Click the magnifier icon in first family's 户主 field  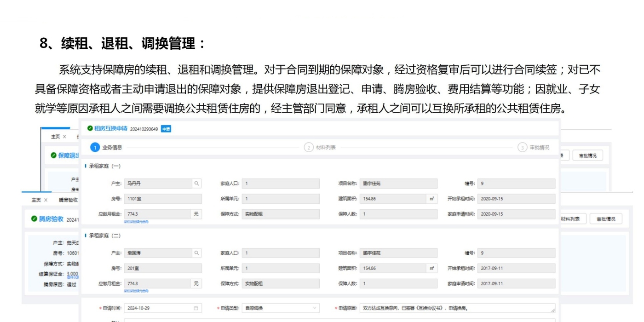197,183
